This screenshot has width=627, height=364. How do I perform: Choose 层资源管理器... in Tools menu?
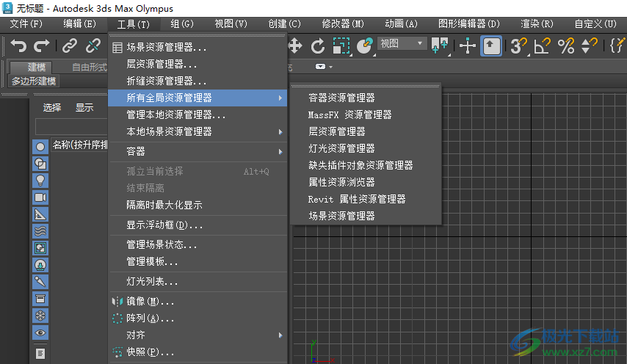tap(197, 64)
